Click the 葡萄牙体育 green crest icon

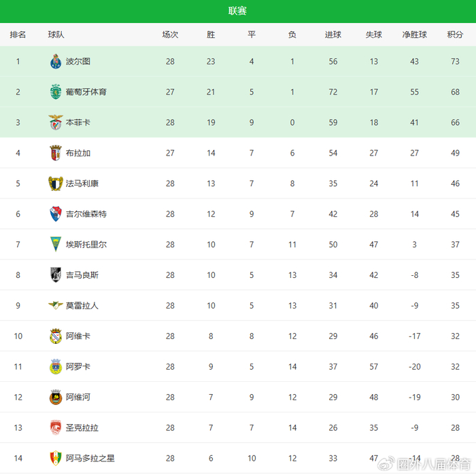tap(56, 92)
